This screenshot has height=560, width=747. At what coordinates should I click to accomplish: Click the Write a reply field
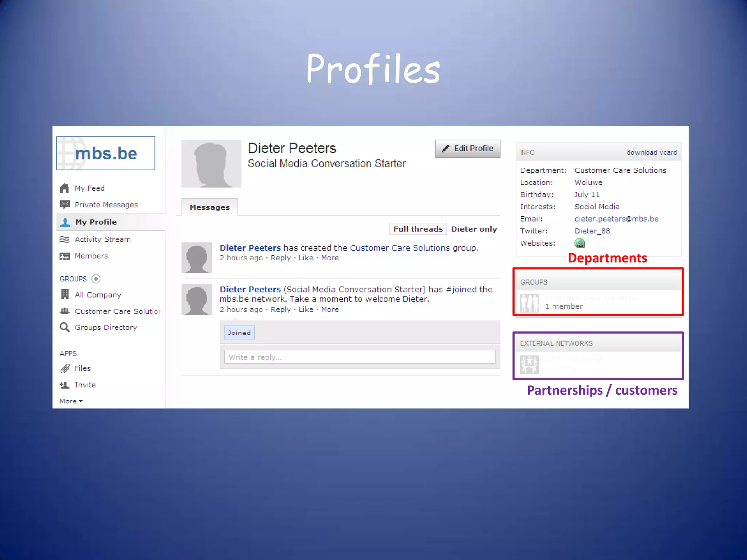click(x=360, y=357)
